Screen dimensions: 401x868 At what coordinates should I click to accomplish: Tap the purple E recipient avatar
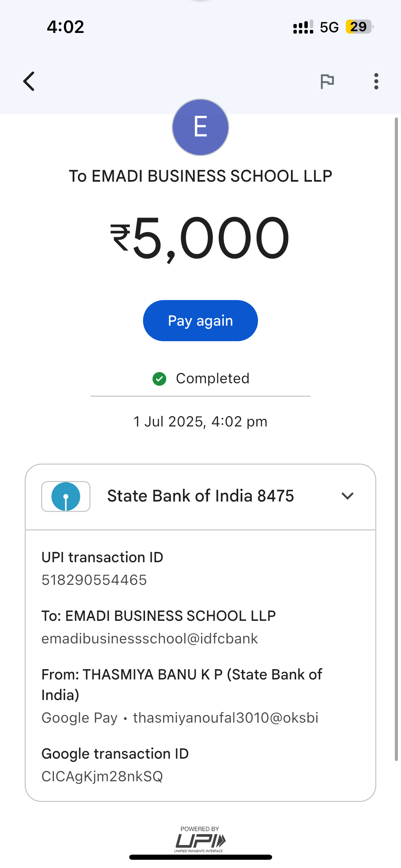tap(200, 127)
